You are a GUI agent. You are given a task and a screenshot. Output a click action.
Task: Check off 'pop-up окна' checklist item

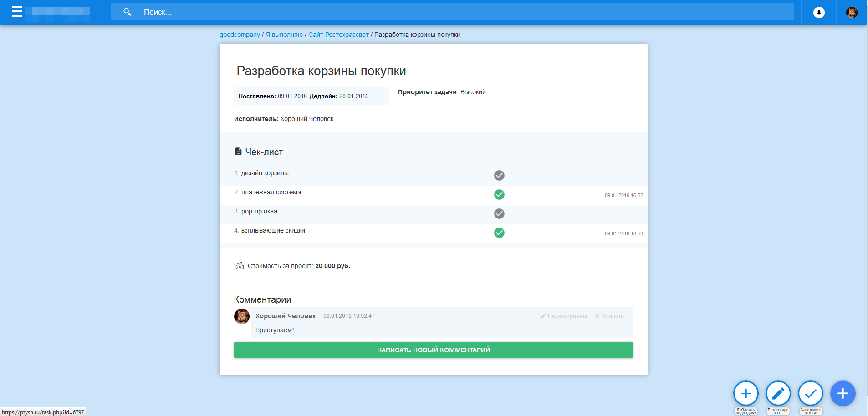pyautogui.click(x=499, y=213)
